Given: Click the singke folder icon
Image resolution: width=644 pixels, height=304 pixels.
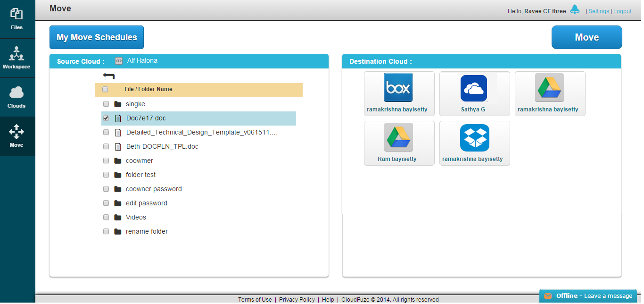Looking at the screenshot, I should 118,104.
